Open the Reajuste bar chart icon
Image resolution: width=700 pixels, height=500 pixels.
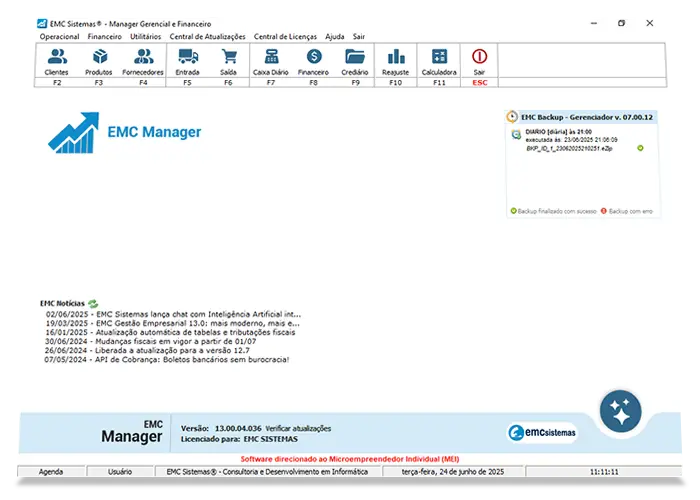point(396,57)
